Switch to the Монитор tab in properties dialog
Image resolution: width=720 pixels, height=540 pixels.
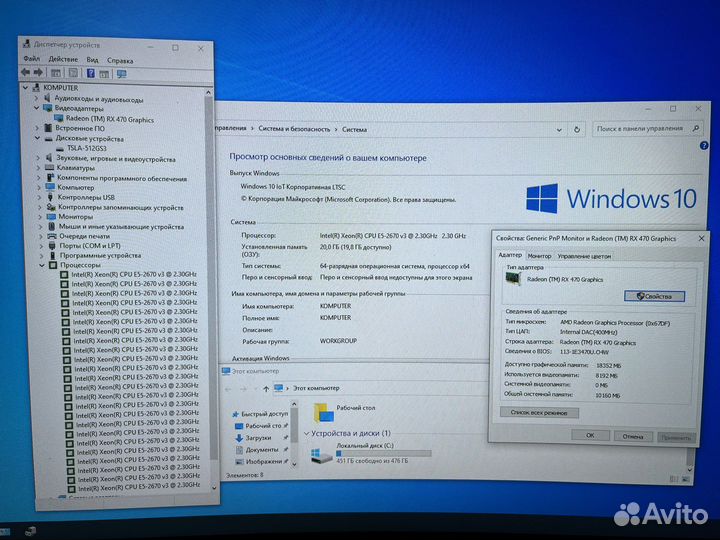[539, 256]
